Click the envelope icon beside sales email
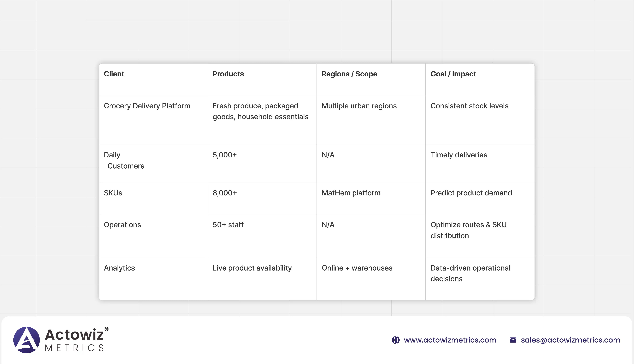The height and width of the screenshot is (364, 634). click(513, 340)
